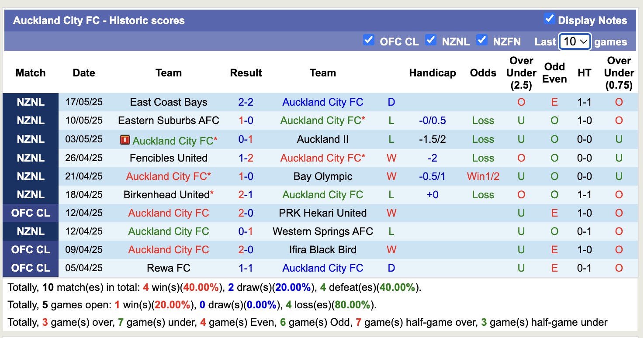Uncheck the Display Notes checkbox
This screenshot has height=338, width=644.
551,19
